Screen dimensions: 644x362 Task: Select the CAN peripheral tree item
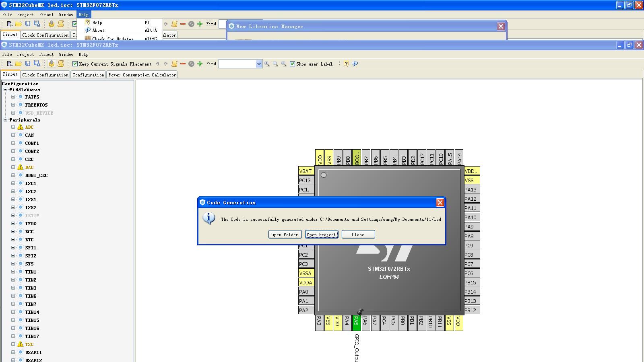(x=29, y=135)
